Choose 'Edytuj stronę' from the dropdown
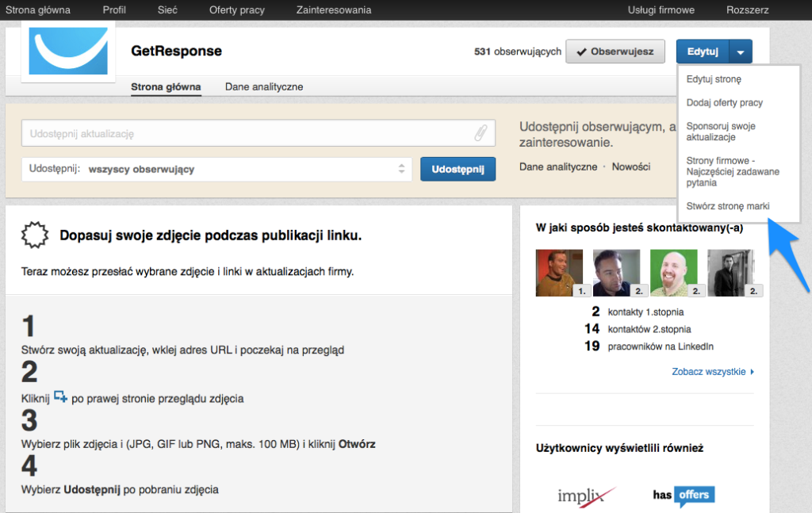The image size is (812, 513). tap(714, 79)
